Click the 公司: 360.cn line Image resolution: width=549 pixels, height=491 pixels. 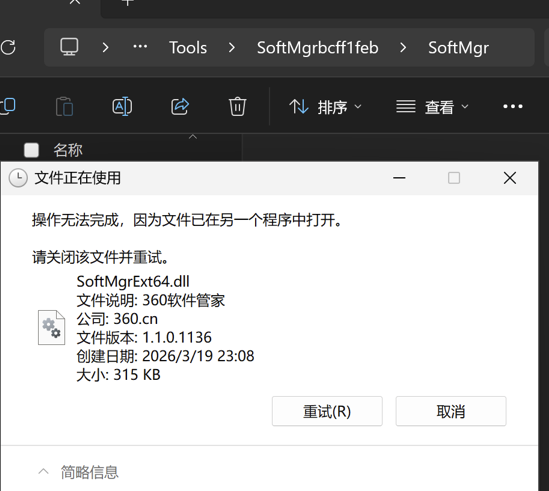tap(117, 319)
